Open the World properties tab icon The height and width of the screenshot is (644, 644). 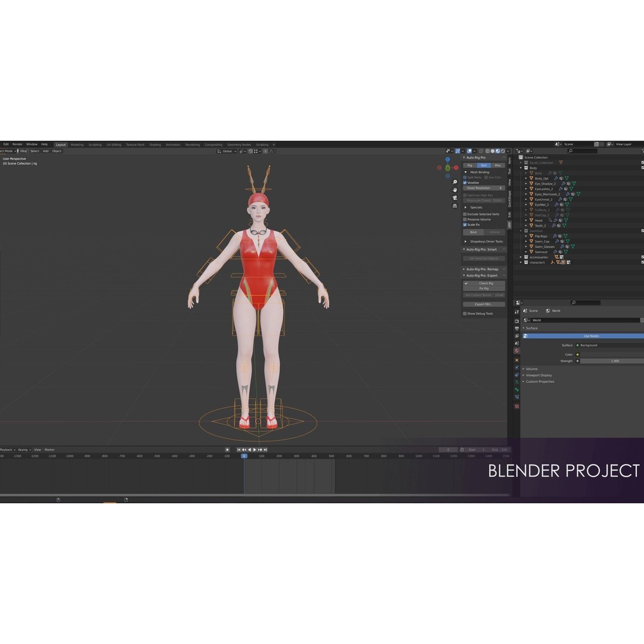[x=516, y=351]
